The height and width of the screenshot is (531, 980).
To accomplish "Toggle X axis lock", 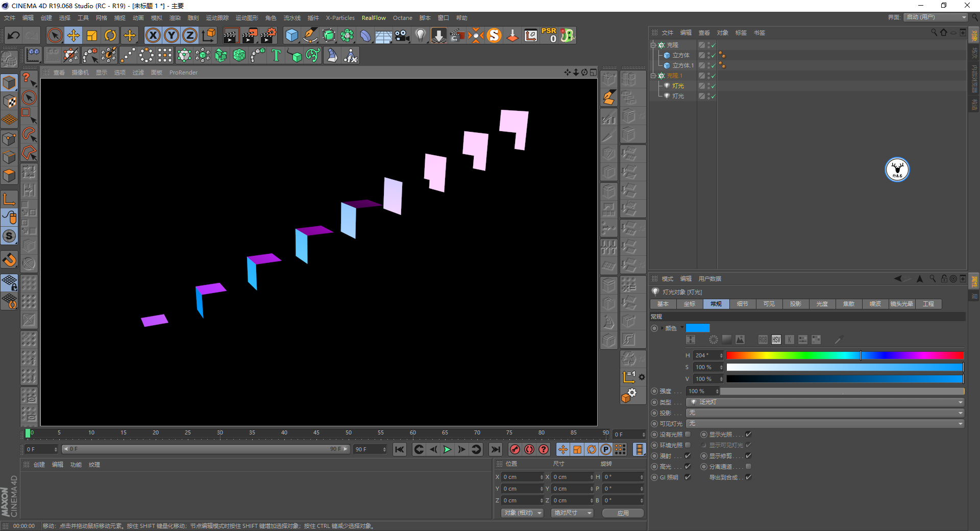I will click(153, 35).
